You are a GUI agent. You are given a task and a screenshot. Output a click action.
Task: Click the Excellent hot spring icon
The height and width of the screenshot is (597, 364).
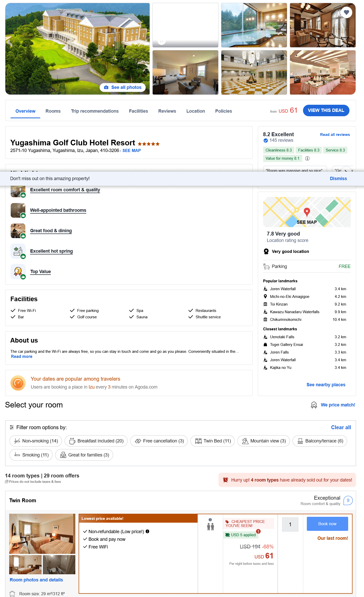pyautogui.click(x=18, y=251)
